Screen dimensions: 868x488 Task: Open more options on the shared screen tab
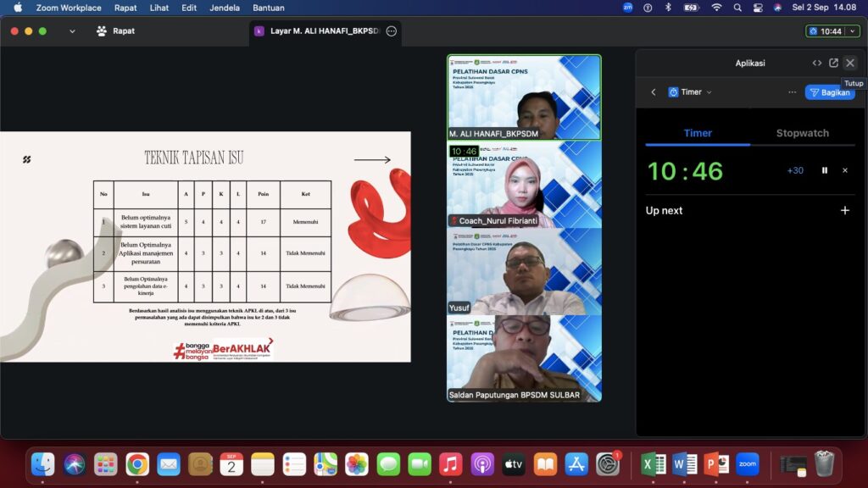click(x=391, y=31)
